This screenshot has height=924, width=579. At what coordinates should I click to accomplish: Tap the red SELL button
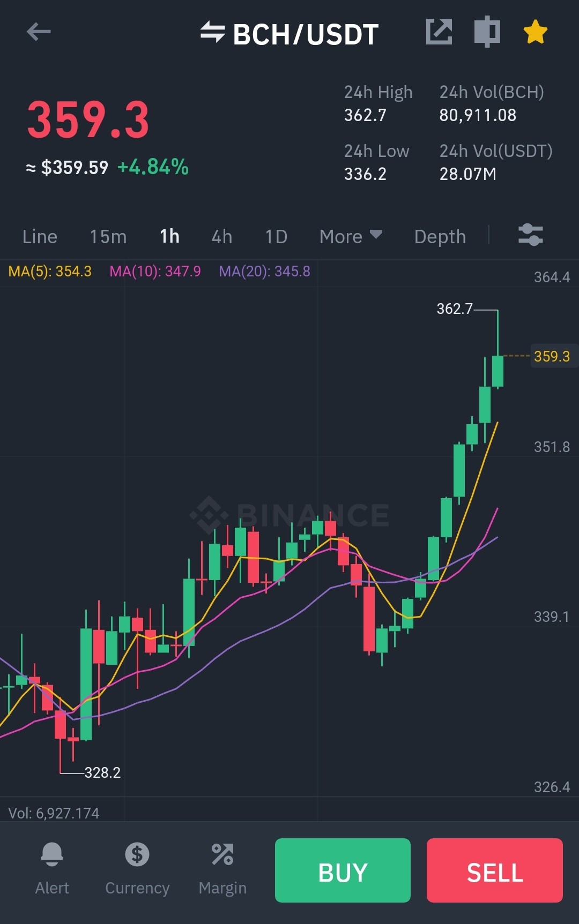(495, 870)
